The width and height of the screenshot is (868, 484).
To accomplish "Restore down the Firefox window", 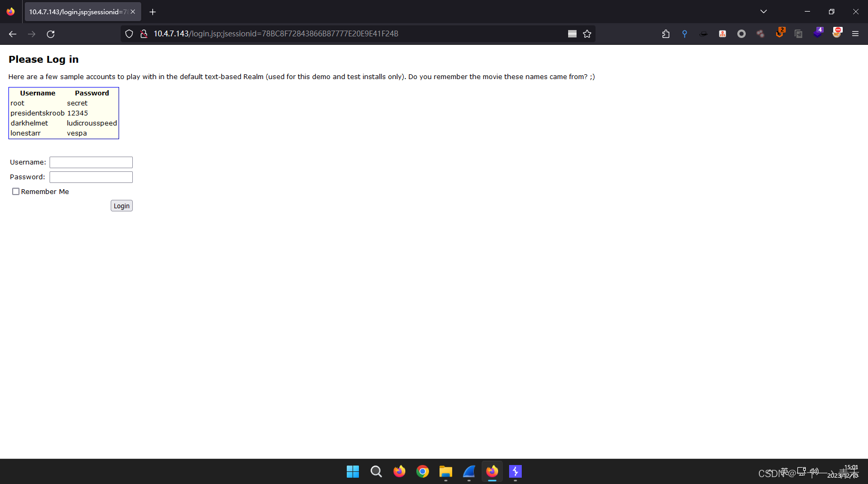I will coord(832,12).
